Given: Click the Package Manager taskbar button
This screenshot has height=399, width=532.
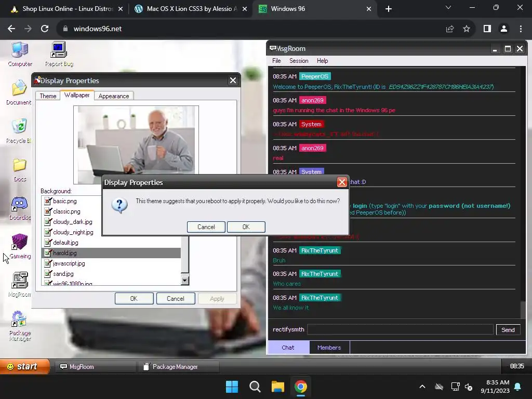Looking at the screenshot, I should point(179,367).
